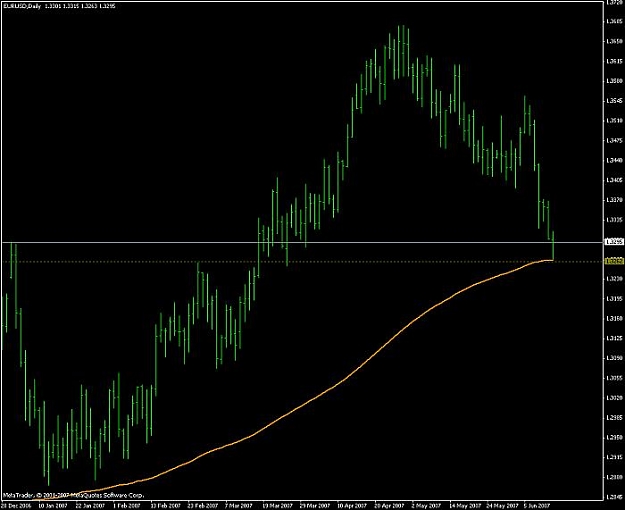Viewport: 625px width, 510px height.
Task: Click the 7 Mar 2007 date label
Action: pos(239,506)
